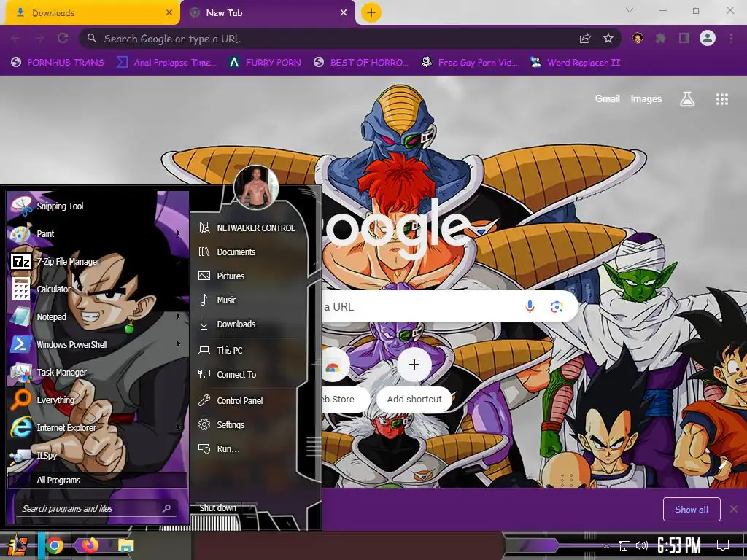Launch Calculator from the start menu
The width and height of the screenshot is (747, 560).
coord(97,289)
